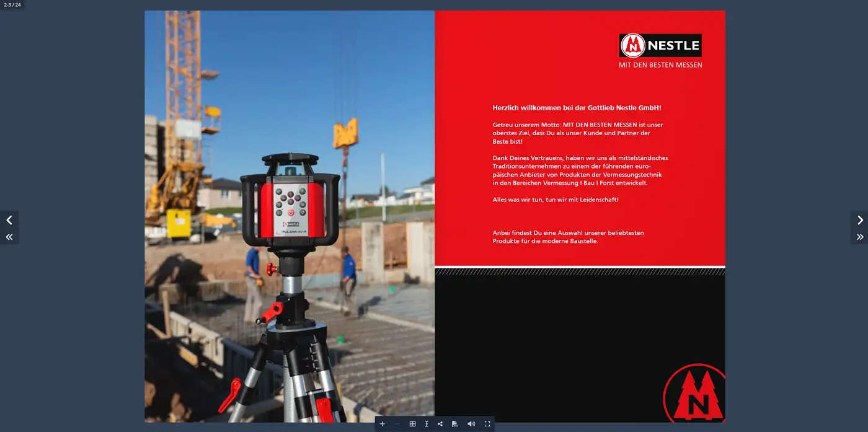
Task: Jump to the first page
Action: click(x=9, y=237)
